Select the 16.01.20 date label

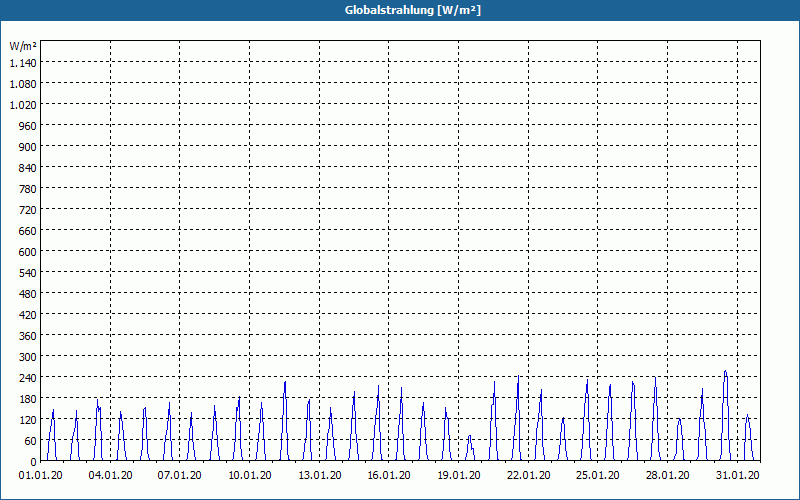tap(389, 476)
